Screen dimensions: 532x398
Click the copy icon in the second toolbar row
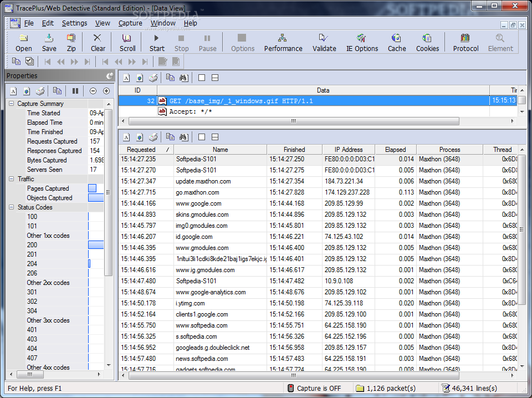[16, 62]
